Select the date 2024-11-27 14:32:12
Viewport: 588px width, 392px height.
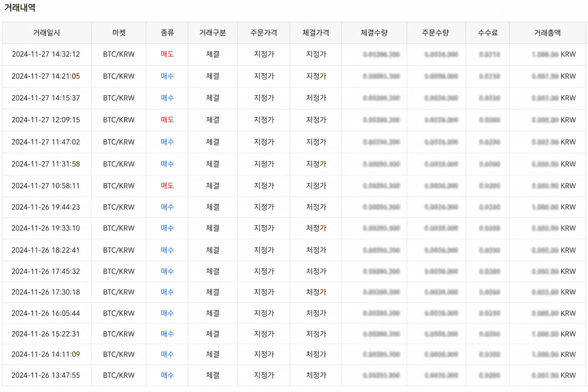[46, 54]
